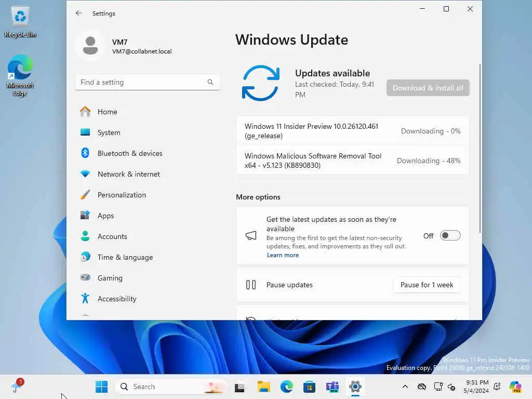Maximize the Settings window

pyautogui.click(x=446, y=9)
